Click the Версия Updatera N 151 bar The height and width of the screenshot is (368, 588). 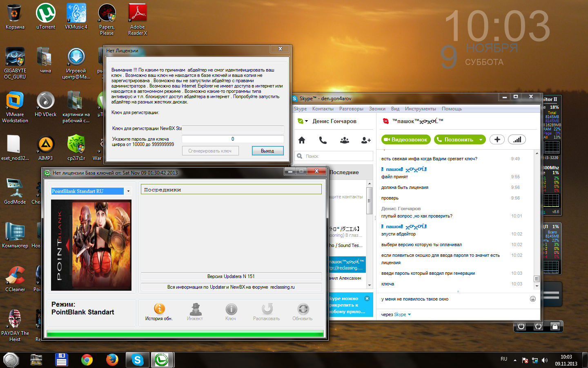231,276
